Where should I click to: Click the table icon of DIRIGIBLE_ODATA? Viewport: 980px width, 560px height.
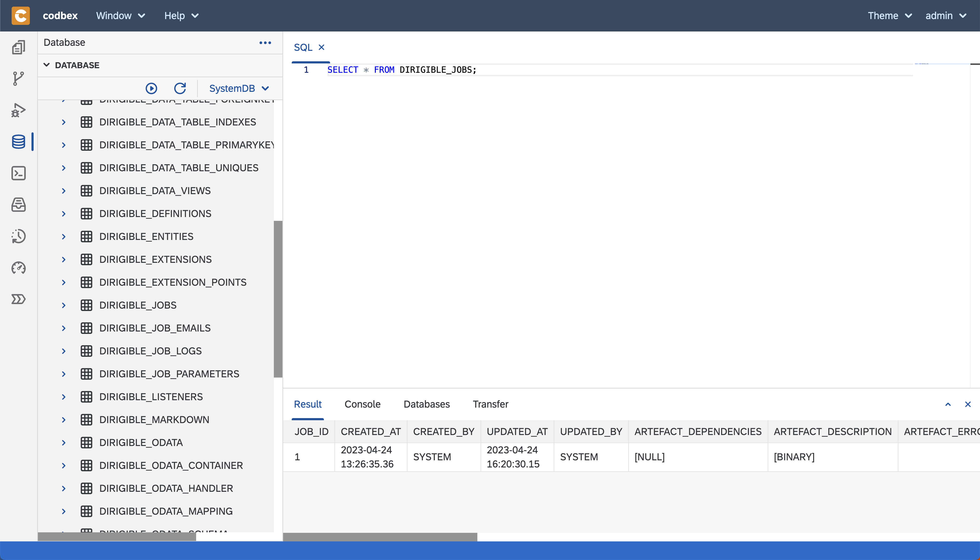tap(87, 443)
